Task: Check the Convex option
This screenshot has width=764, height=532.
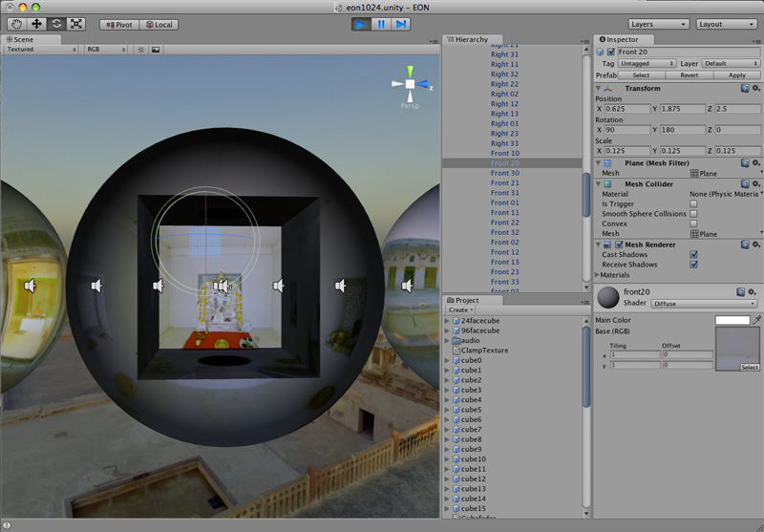Action: click(693, 223)
